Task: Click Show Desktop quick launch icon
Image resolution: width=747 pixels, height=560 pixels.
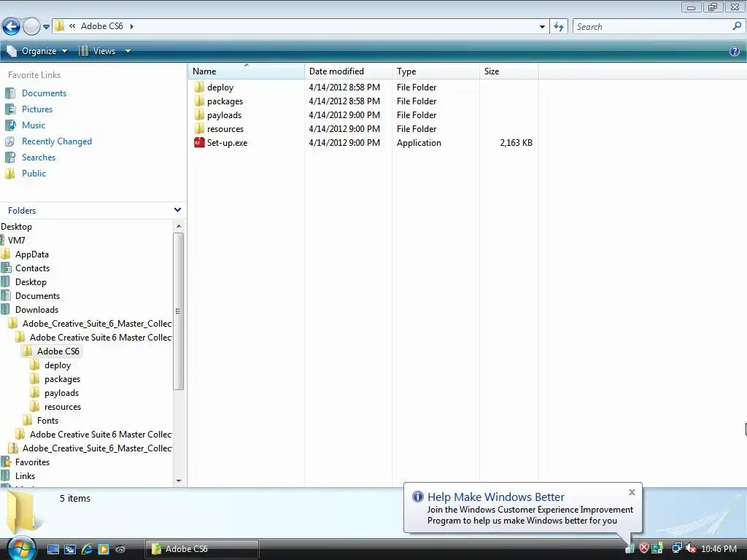Action: 53,549
